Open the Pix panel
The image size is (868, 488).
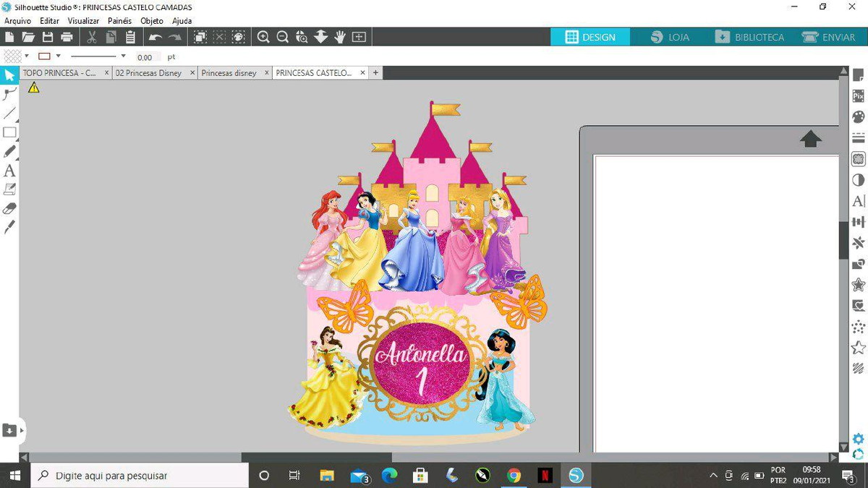859,96
